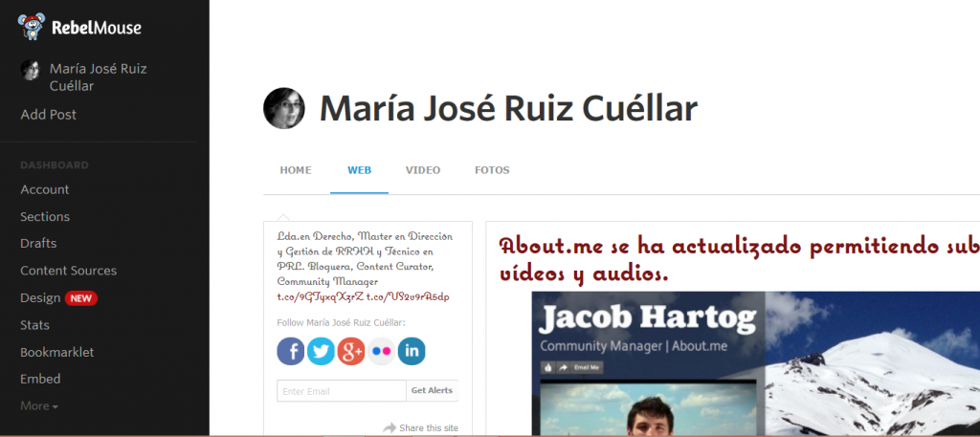Viewport: 980px width, 437px height.
Task: Open the Facebook follow icon
Action: coord(291,352)
